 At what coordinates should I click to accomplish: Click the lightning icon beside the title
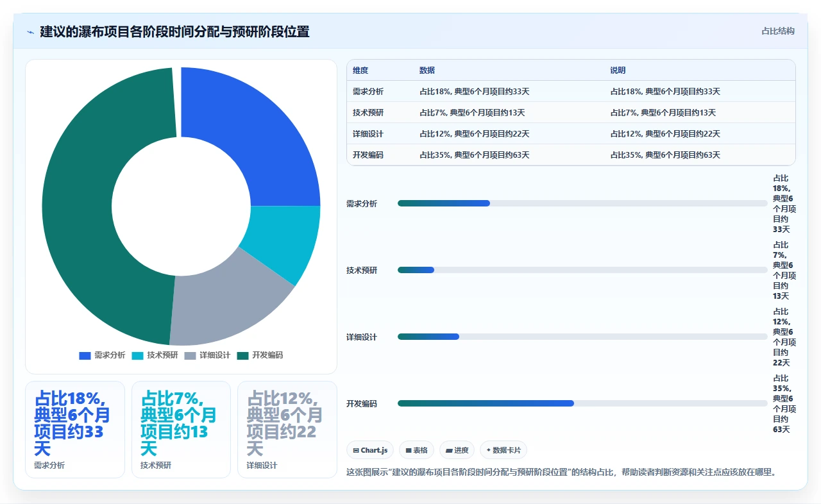tap(31, 31)
